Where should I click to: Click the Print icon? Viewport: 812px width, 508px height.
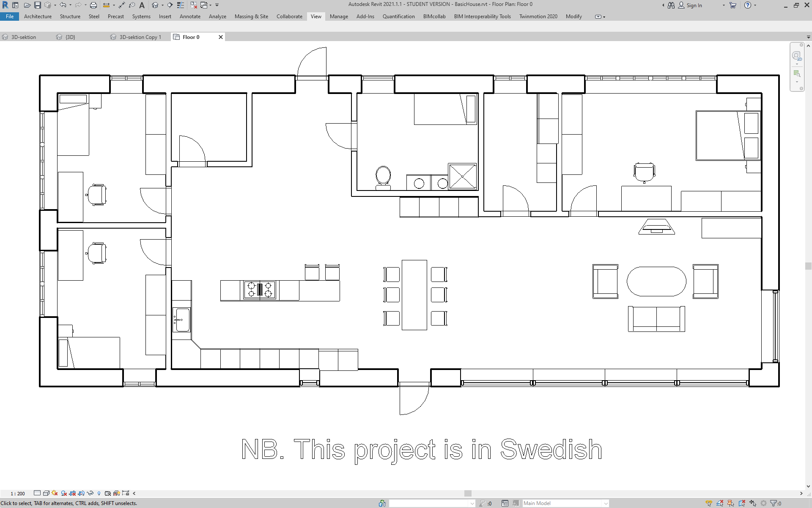[93, 5]
